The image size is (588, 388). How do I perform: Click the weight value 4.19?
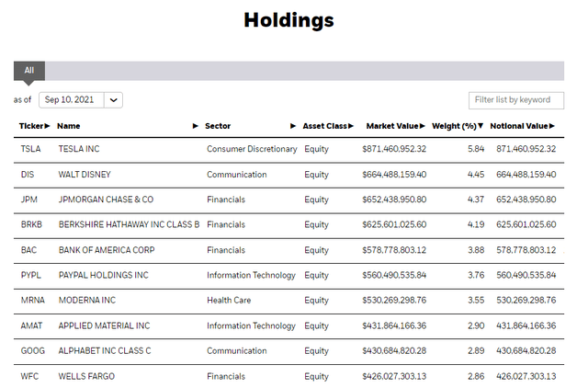476,224
